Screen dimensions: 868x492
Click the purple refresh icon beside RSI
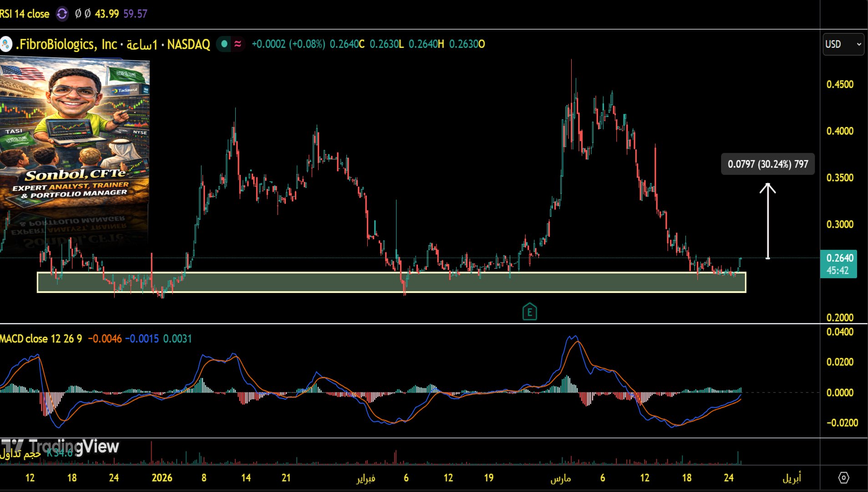pos(62,14)
